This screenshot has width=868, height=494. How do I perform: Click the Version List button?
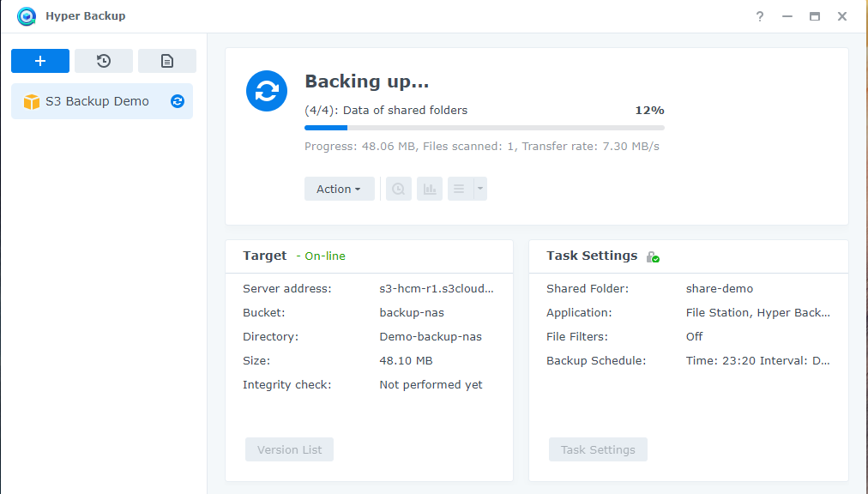(289, 449)
